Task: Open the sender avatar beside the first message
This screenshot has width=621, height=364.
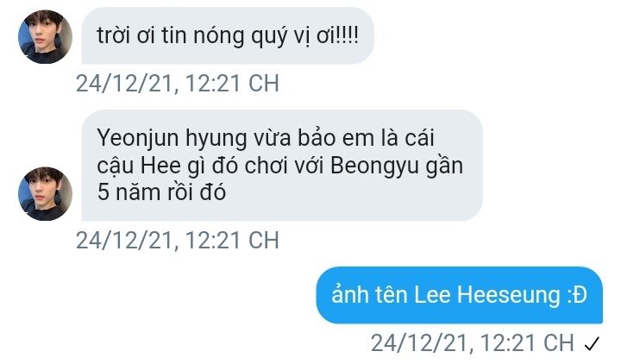Action: (45, 37)
